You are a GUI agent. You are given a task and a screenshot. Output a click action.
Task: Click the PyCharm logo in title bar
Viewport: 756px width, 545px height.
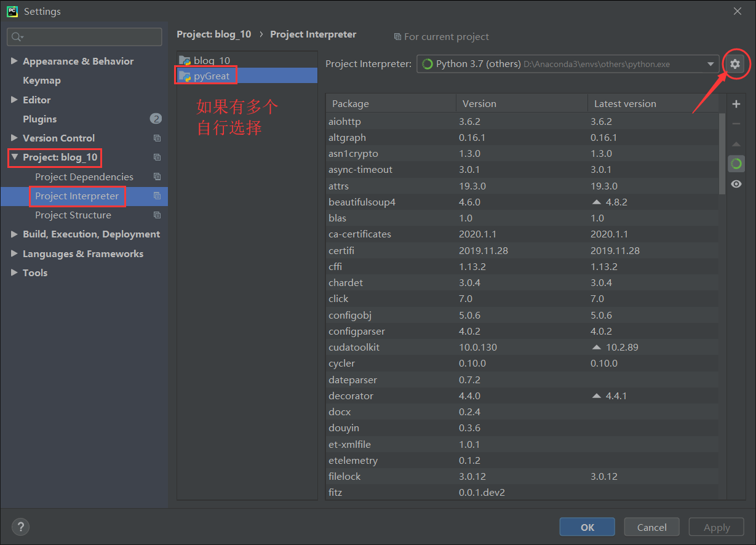12,11
